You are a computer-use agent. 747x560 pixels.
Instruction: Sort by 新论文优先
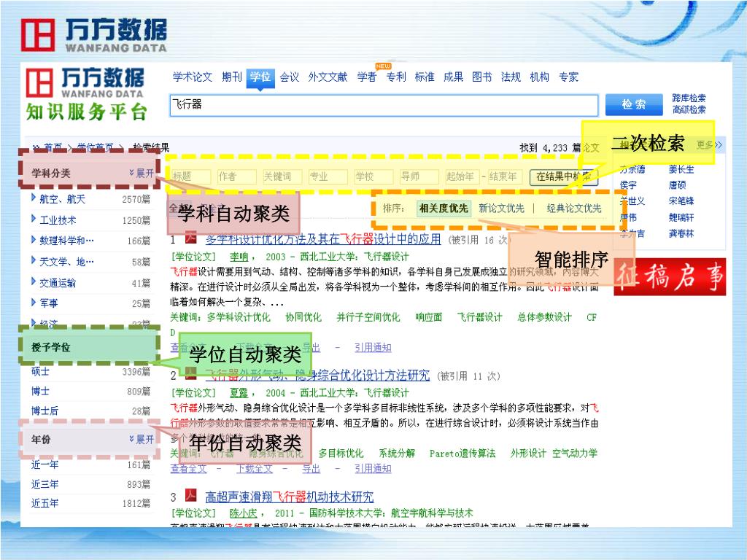click(x=501, y=208)
